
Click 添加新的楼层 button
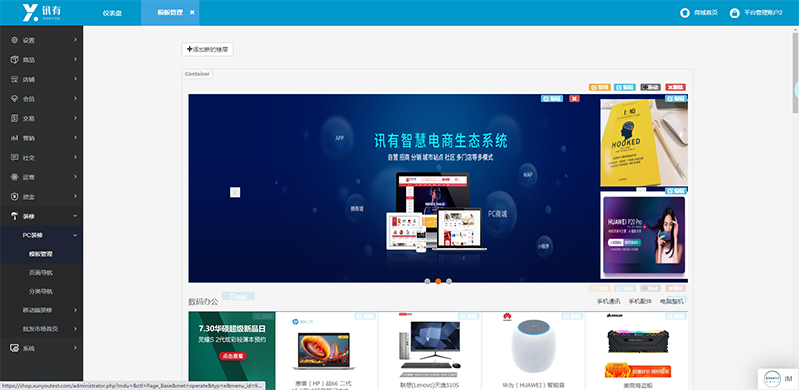(207, 49)
